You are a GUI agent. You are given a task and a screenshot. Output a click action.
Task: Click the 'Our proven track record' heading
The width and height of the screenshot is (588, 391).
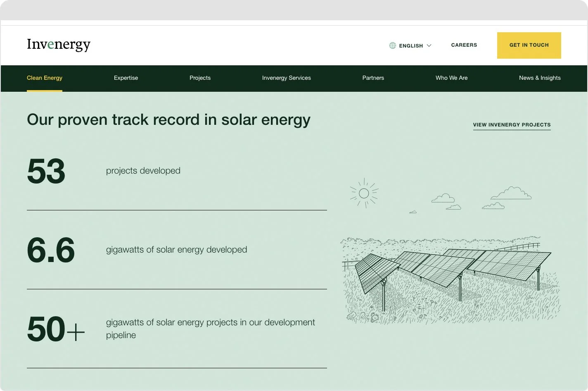point(168,120)
